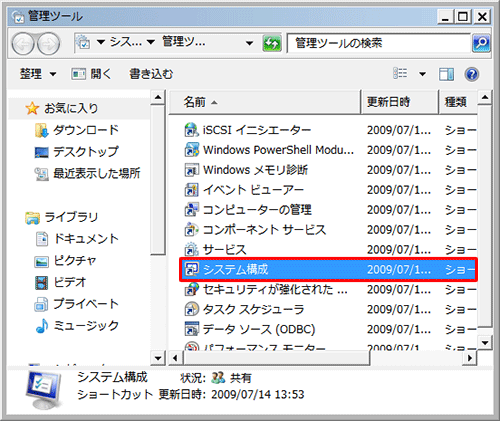
Task: Click the 共有 status icon
Action: tap(218, 378)
